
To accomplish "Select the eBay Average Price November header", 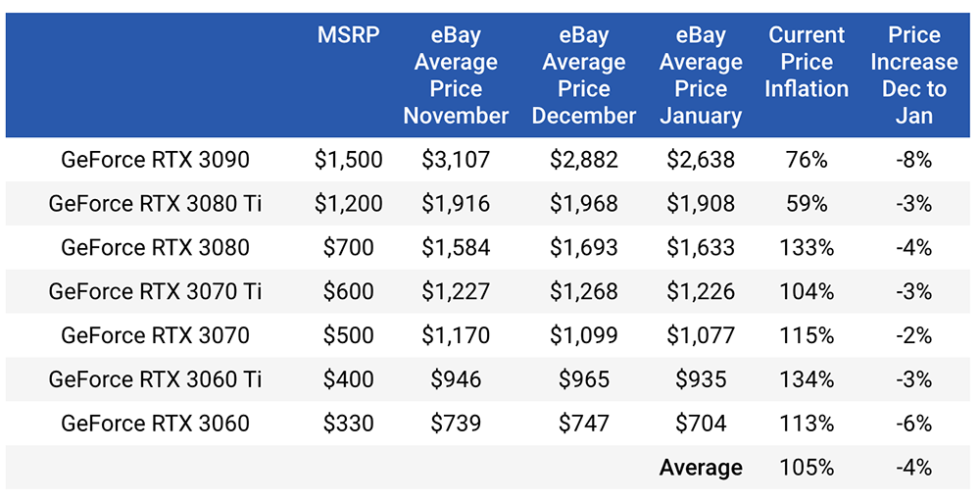I will (456, 75).
